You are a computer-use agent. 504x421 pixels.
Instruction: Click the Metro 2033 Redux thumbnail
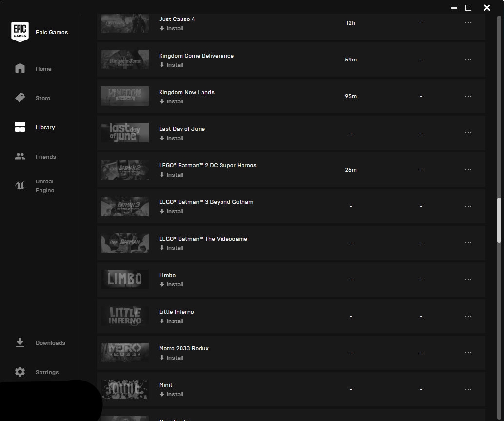pyautogui.click(x=125, y=353)
